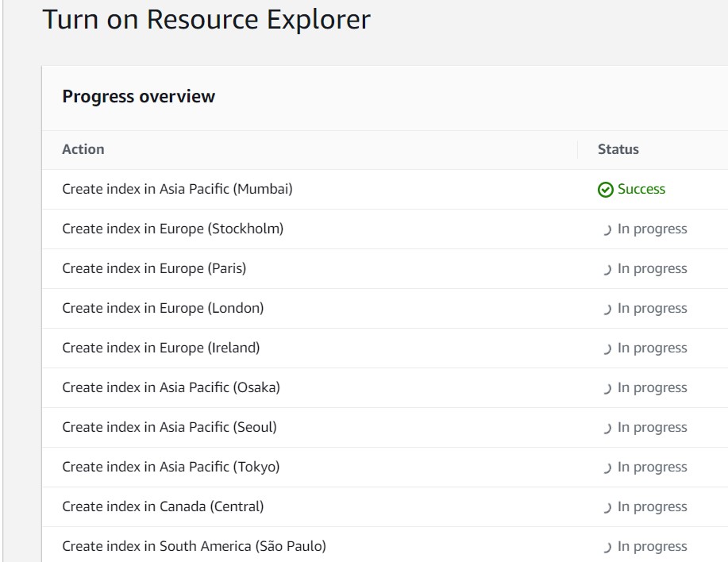Click the in-progress spinner icon for London

click(x=608, y=308)
